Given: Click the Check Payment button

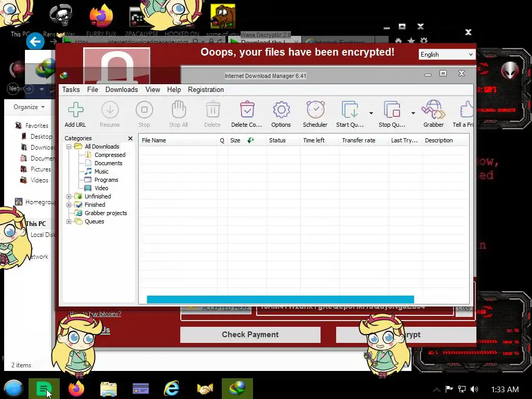Looking at the screenshot, I should click(x=250, y=335).
